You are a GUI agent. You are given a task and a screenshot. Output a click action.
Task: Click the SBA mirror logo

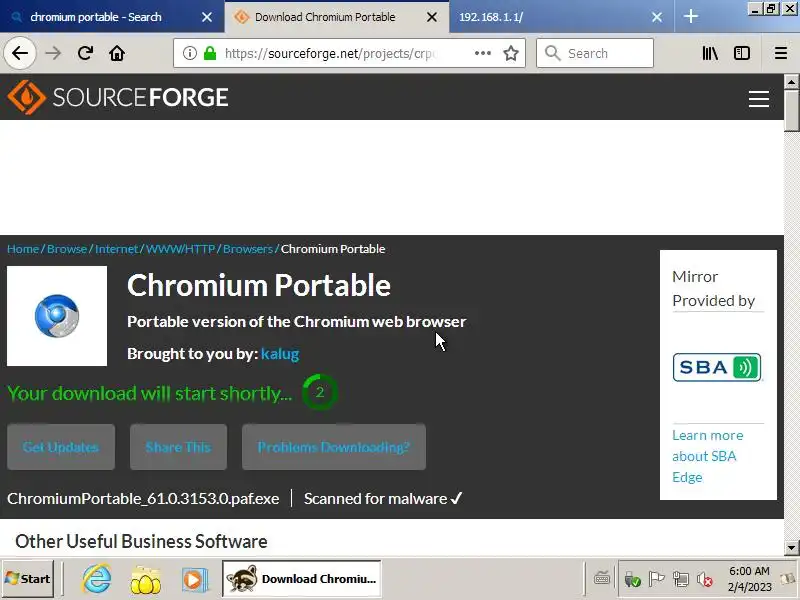[x=717, y=367]
